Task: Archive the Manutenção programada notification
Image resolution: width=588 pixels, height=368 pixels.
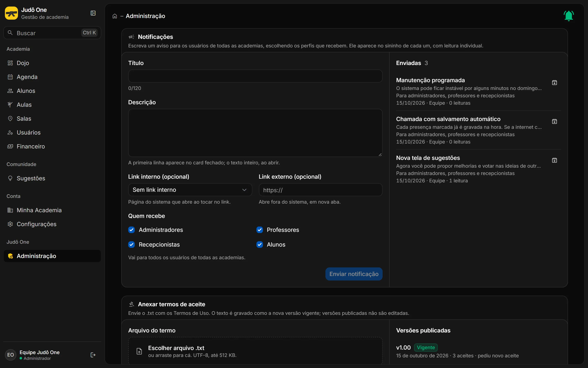Action: [x=555, y=83]
